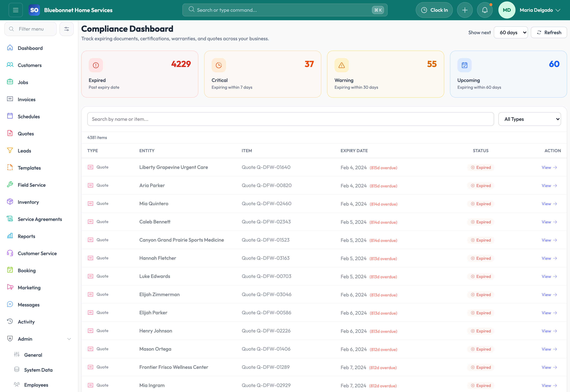Open notifications bell
The height and width of the screenshot is (392, 570).
pos(484,10)
